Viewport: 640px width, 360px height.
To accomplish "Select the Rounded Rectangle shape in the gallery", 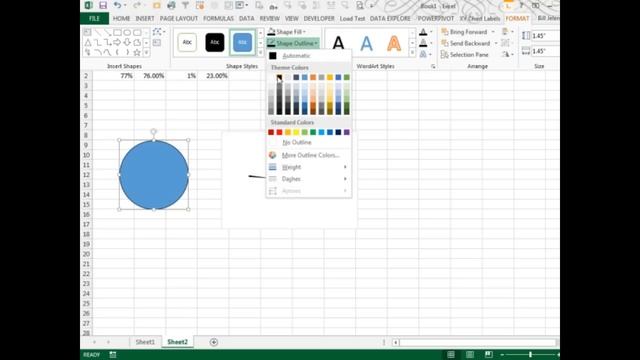I will point(137,32).
